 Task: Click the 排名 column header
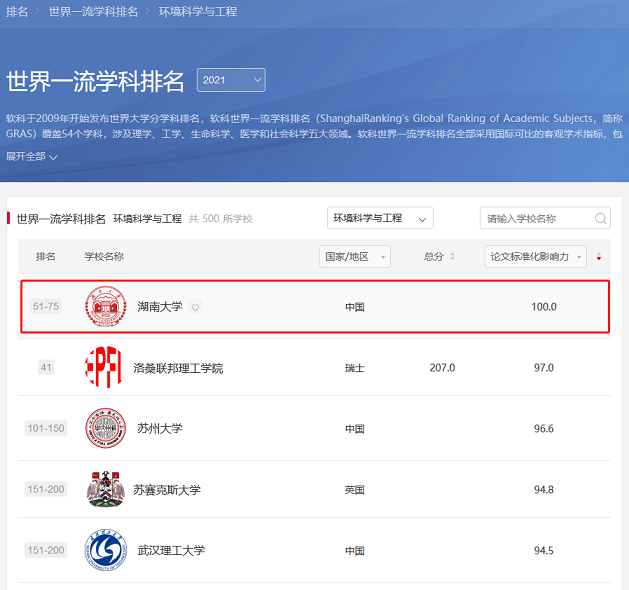click(x=46, y=256)
